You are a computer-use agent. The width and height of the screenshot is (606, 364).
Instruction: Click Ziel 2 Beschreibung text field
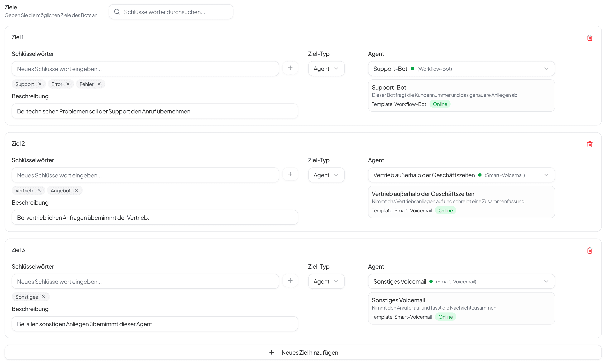click(155, 218)
